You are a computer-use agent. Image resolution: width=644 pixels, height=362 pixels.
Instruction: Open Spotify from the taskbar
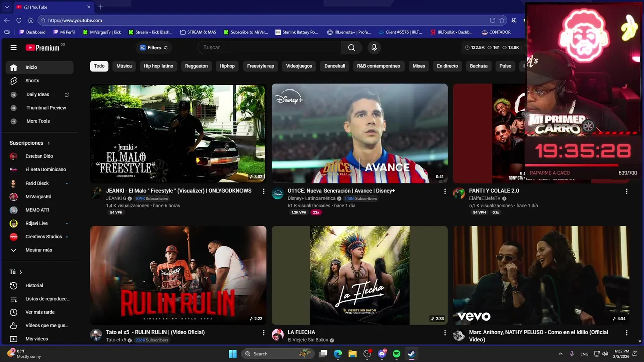[x=396, y=354]
